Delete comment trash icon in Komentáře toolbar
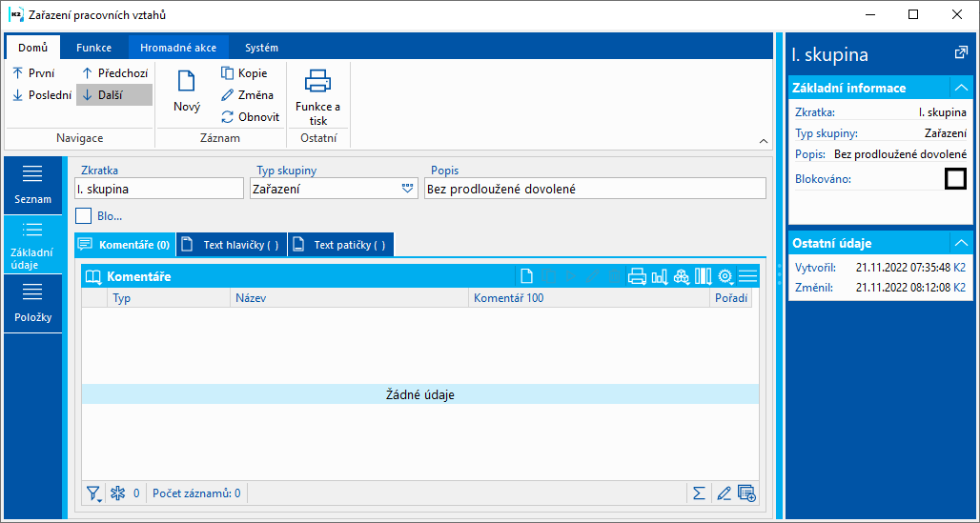 tap(613, 276)
